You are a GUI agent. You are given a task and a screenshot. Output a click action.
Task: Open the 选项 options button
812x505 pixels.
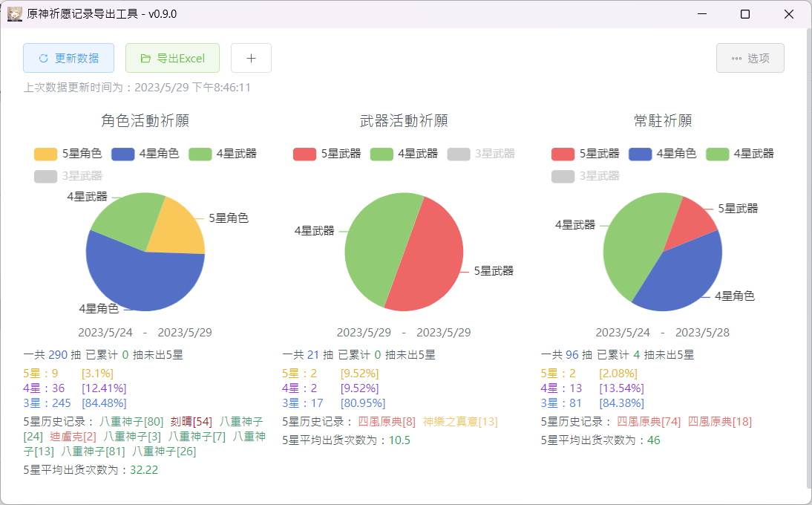pyautogui.click(x=750, y=58)
